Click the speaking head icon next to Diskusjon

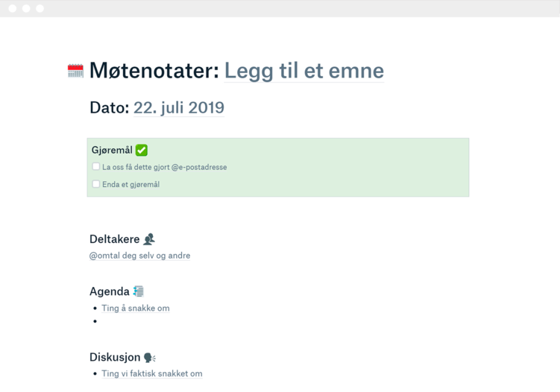pyautogui.click(x=149, y=358)
